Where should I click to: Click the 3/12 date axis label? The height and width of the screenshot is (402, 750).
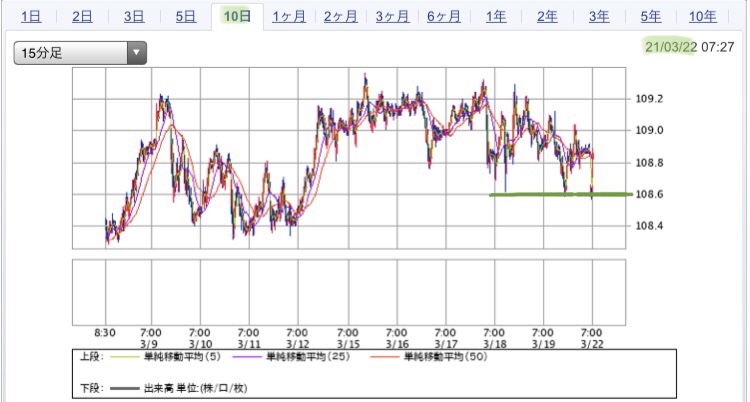298,345
